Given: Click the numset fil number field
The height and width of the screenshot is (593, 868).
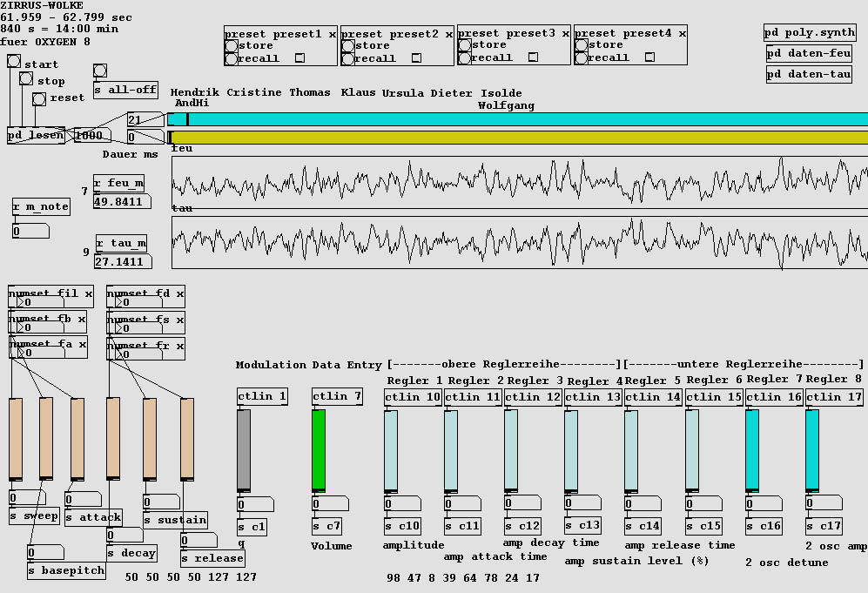Looking at the screenshot, I should pyautogui.click(x=40, y=302).
